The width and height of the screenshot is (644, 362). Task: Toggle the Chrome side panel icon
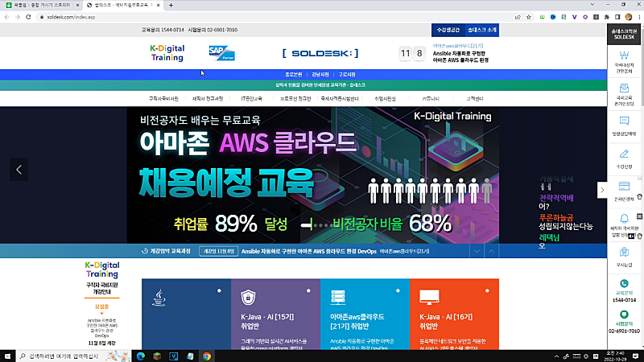point(617,17)
